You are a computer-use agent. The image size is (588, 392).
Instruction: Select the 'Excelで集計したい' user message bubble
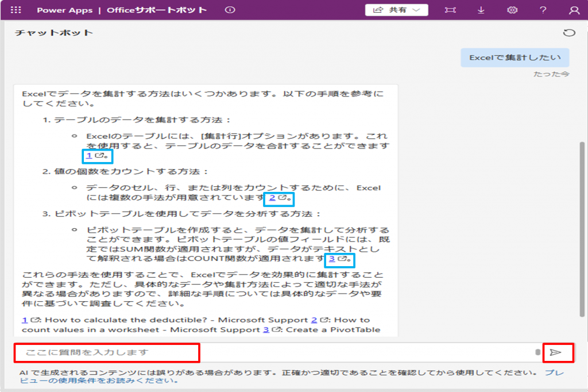click(x=515, y=57)
